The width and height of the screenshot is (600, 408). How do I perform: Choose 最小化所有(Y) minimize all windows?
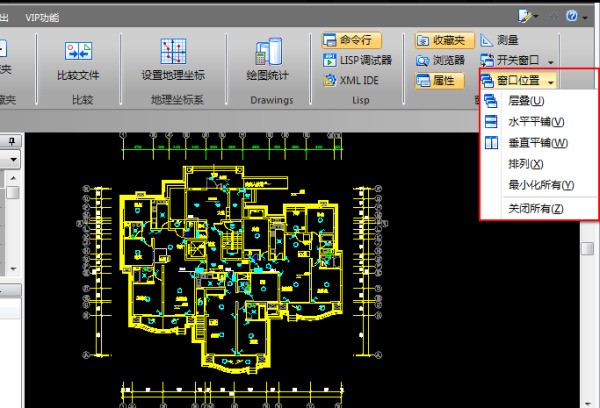(x=540, y=185)
